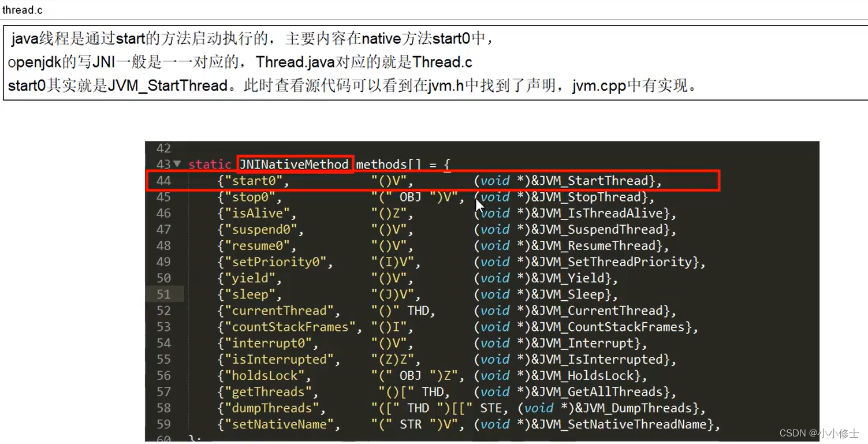Screen dimensions: 868x444
Task: Click &JVM_Yield reference
Action: (x=567, y=278)
